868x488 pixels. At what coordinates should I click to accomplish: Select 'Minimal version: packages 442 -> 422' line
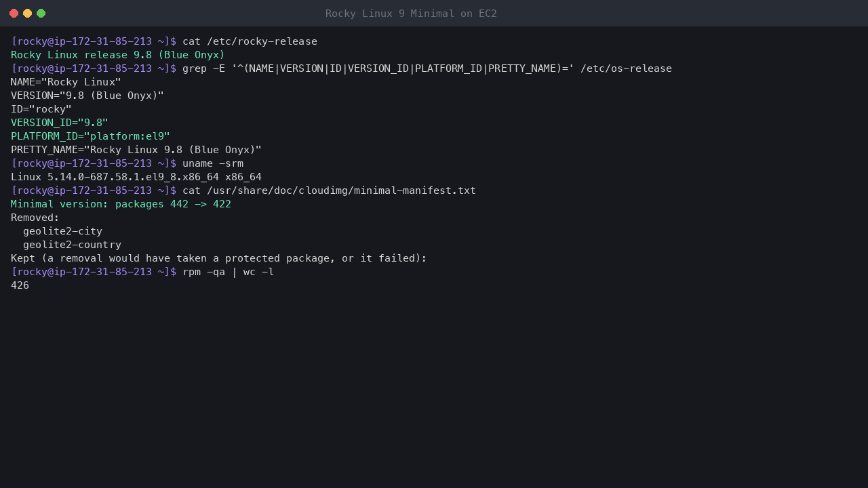pos(121,204)
